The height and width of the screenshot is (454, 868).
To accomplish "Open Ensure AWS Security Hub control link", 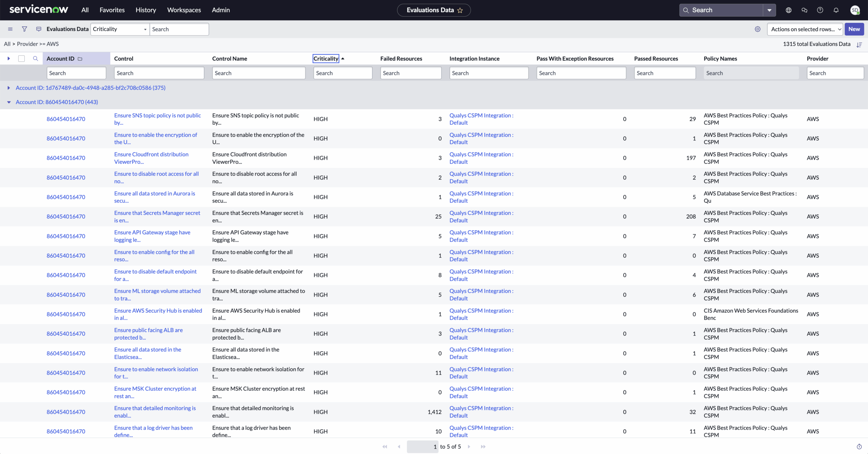I will coord(158,314).
